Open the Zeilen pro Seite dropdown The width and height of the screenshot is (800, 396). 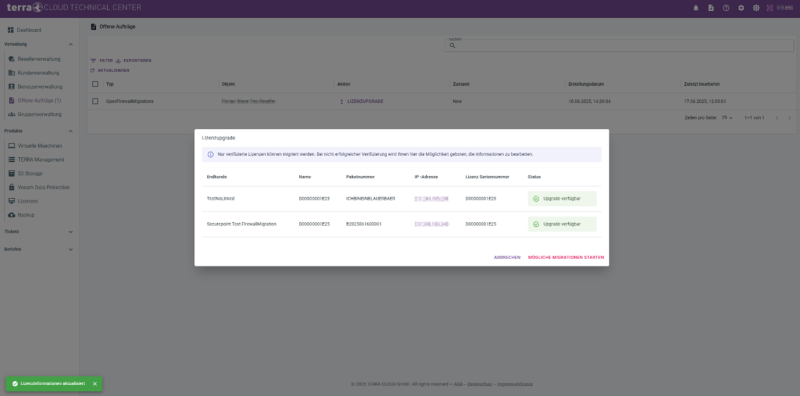click(727, 118)
